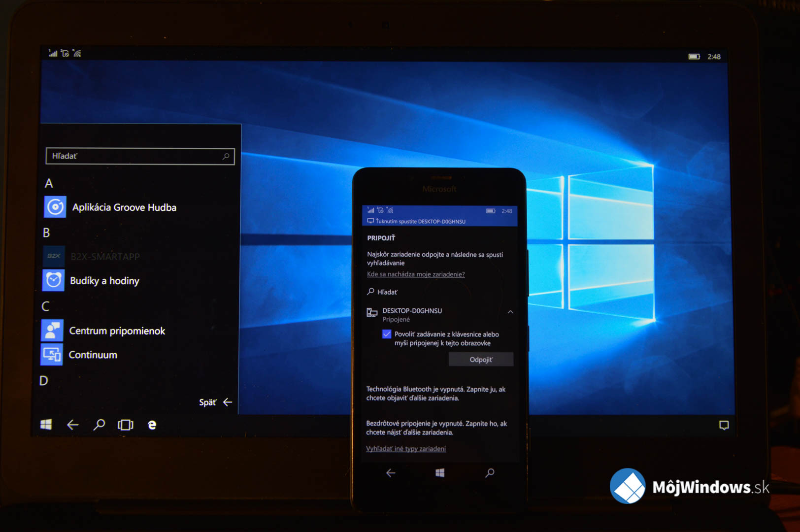The width and height of the screenshot is (800, 532).
Task: Tap Hľadať search on the phone screen
Action: click(x=382, y=292)
